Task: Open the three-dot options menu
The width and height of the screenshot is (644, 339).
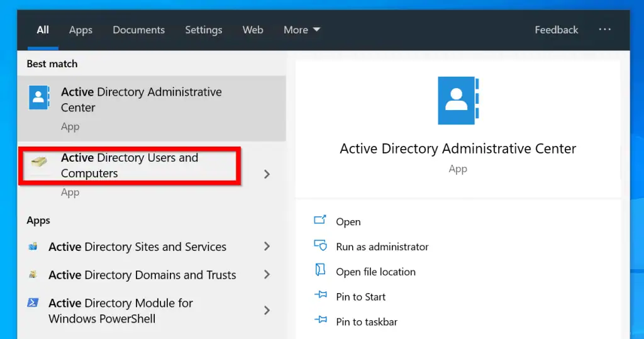Action: coord(604,30)
